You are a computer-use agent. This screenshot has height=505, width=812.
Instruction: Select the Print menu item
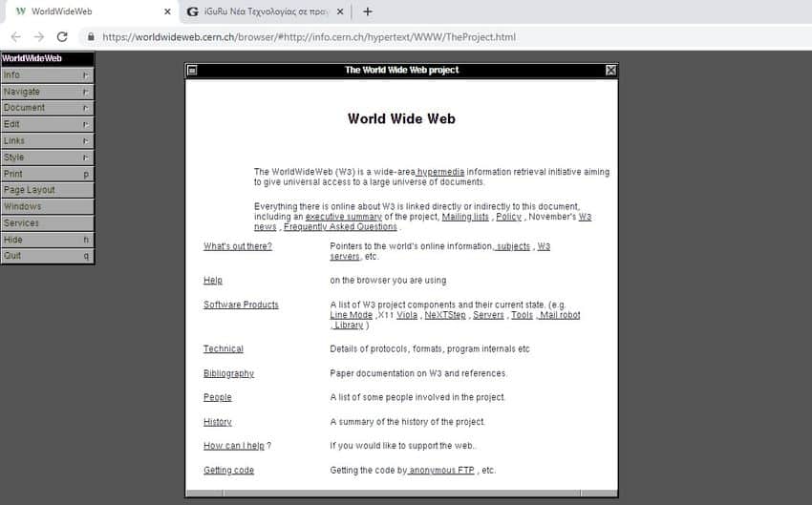(47, 174)
